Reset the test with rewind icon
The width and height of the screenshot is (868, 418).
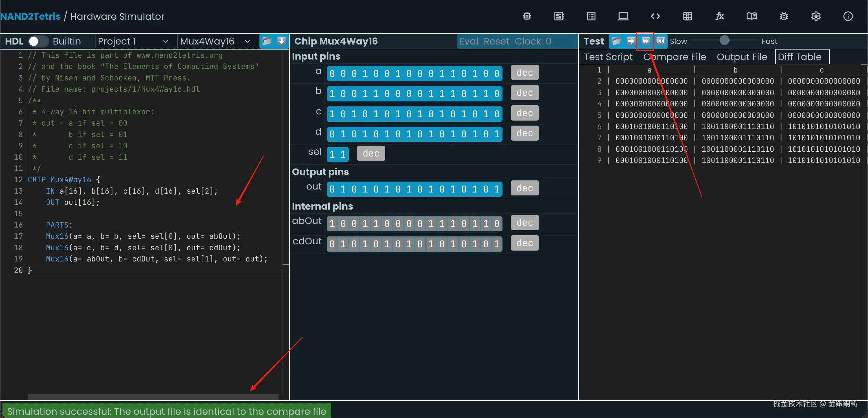click(x=660, y=41)
